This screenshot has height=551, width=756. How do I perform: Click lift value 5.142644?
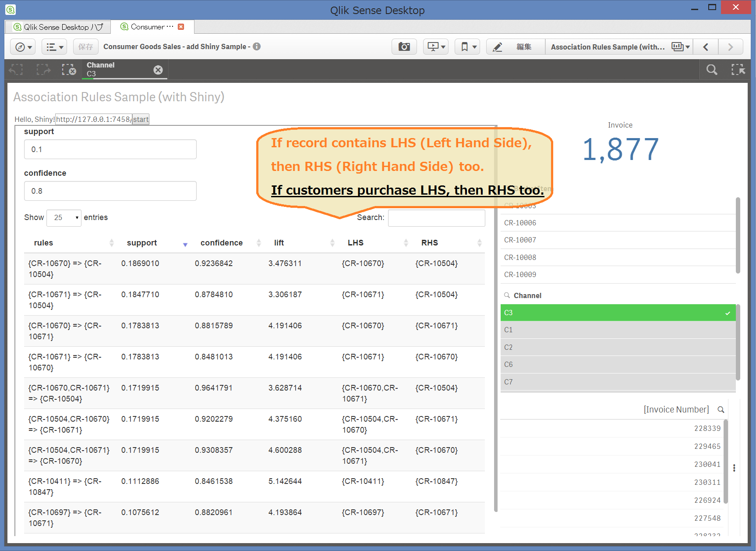coord(285,481)
